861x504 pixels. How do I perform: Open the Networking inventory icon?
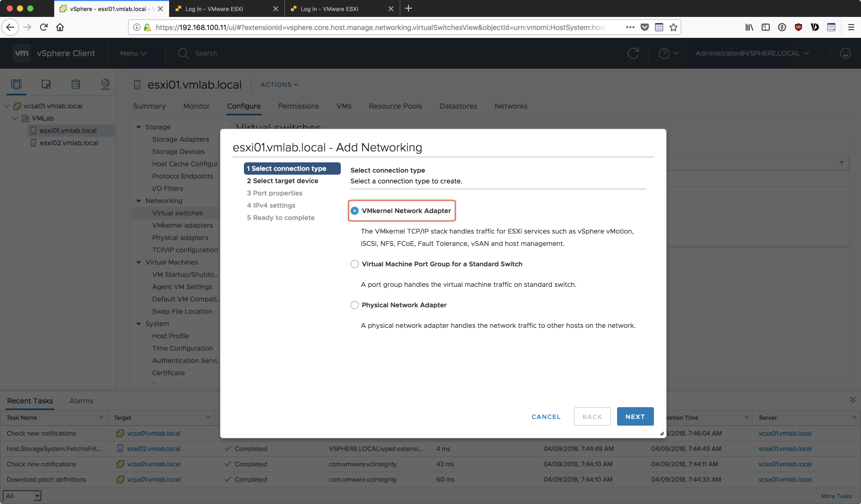[106, 85]
